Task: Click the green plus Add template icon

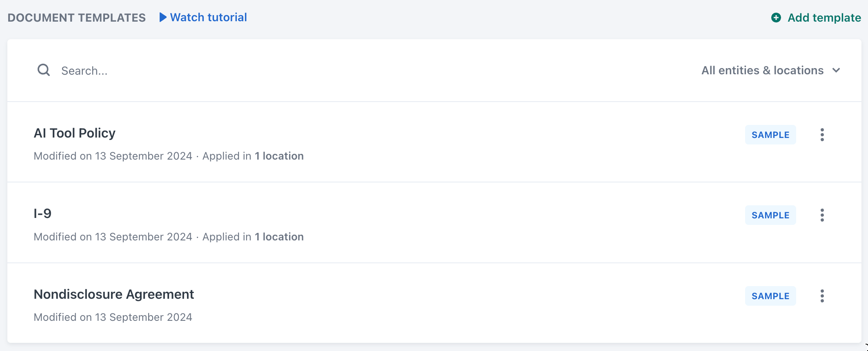Action: tap(776, 18)
